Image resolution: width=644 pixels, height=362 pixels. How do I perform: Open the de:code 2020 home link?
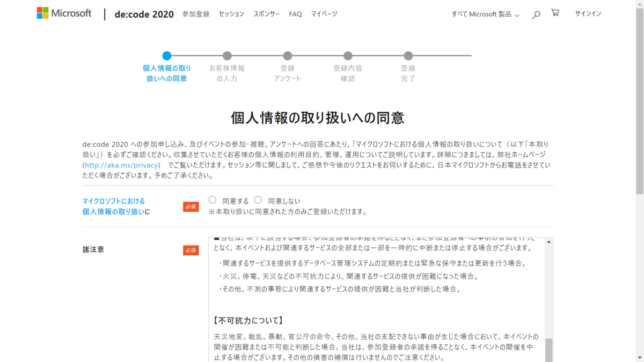click(x=144, y=14)
